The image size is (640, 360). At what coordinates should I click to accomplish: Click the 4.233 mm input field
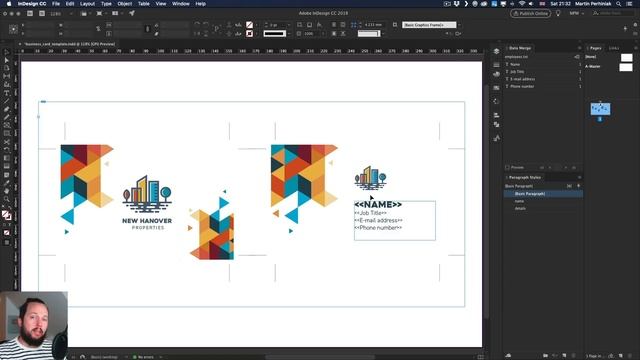tap(373, 25)
